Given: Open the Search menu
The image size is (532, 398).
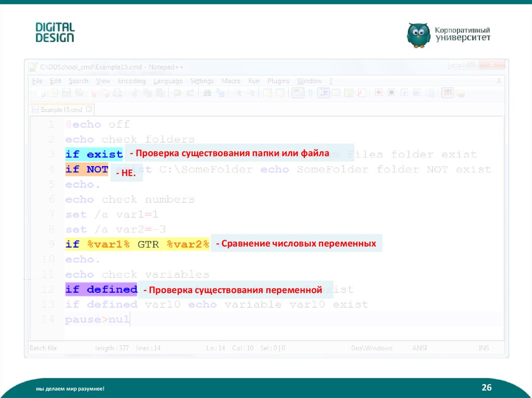Looking at the screenshot, I should [78, 81].
